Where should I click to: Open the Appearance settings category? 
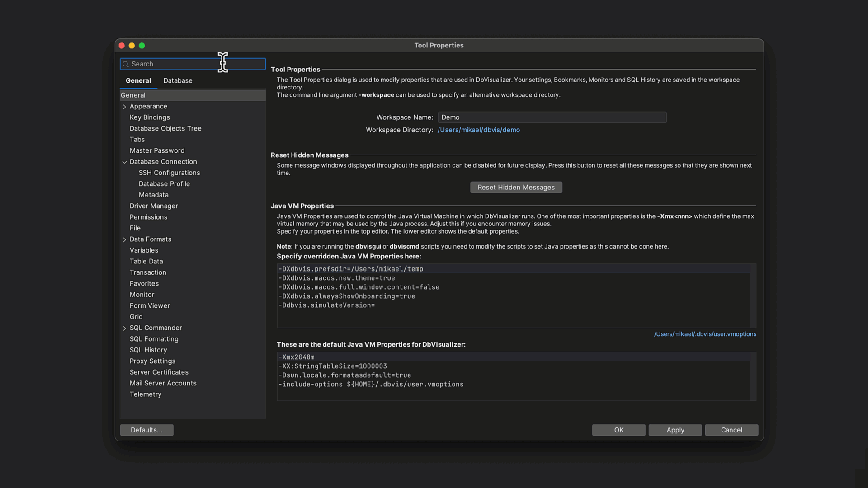click(x=148, y=106)
